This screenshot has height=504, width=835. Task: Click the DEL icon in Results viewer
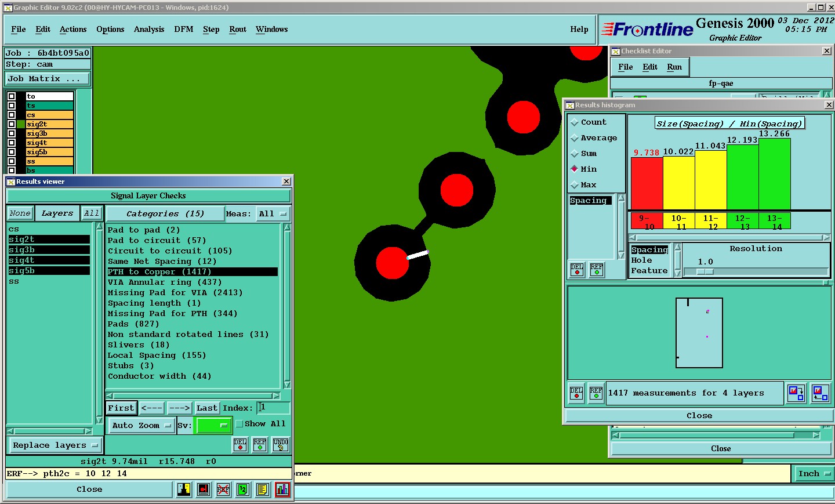tap(240, 445)
